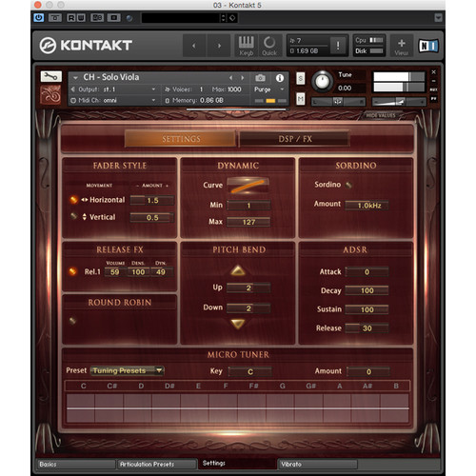Toggle the Round Robin switch

(x=72, y=321)
